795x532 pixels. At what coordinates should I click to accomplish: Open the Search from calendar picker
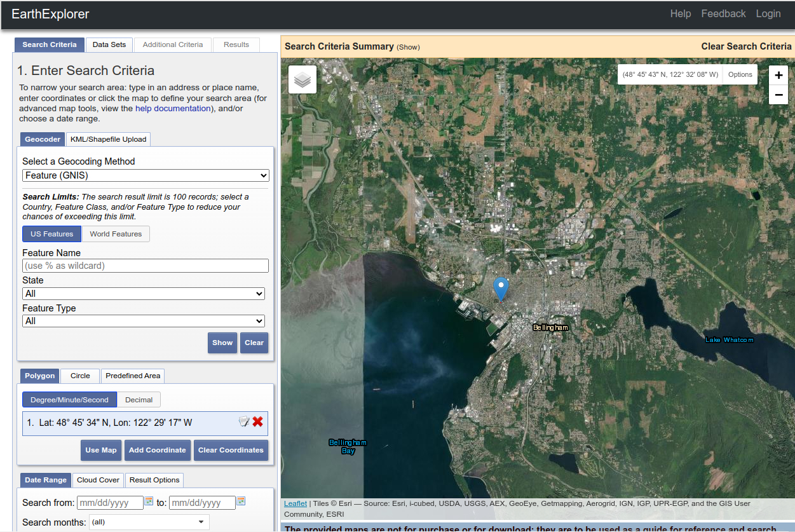click(x=149, y=501)
